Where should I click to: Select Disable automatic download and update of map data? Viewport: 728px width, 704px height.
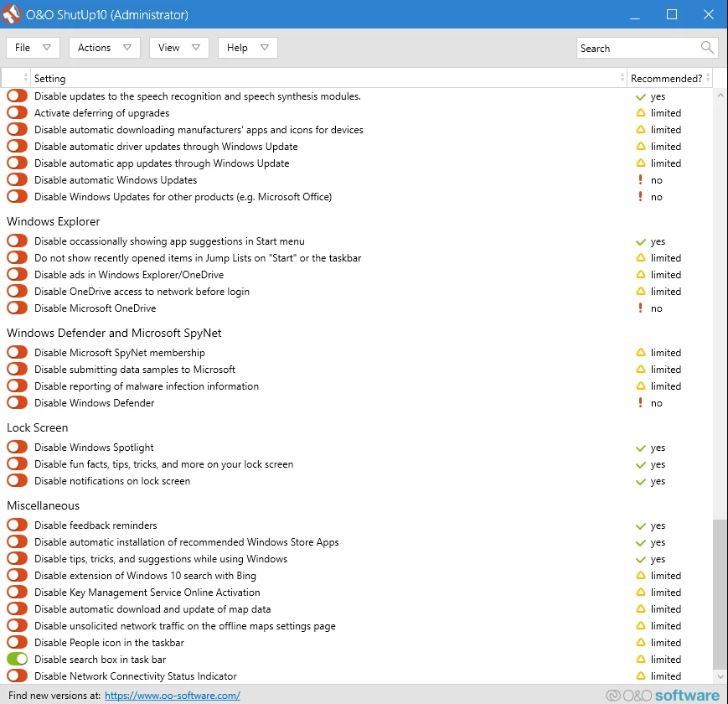pyautogui.click(x=152, y=608)
